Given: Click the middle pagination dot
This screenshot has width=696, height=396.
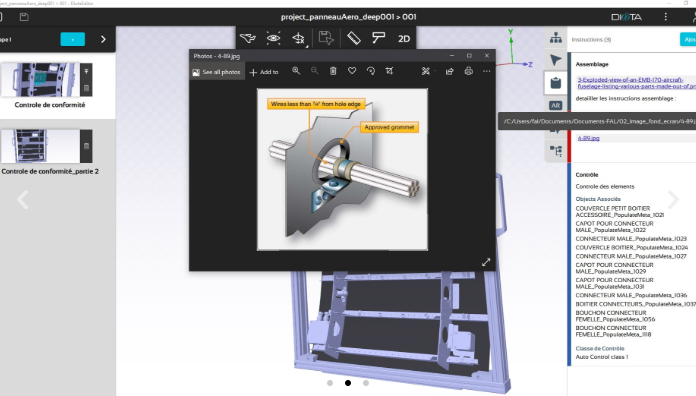Looking at the screenshot, I should (x=348, y=383).
